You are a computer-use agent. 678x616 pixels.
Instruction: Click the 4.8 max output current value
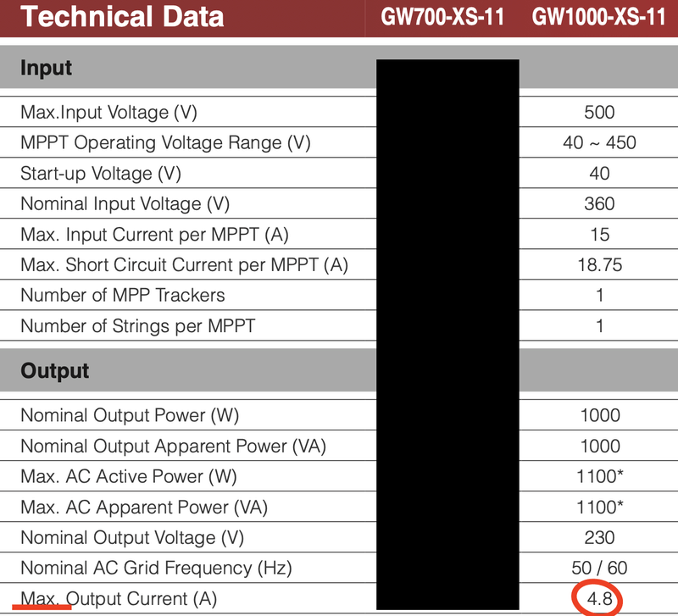click(600, 599)
